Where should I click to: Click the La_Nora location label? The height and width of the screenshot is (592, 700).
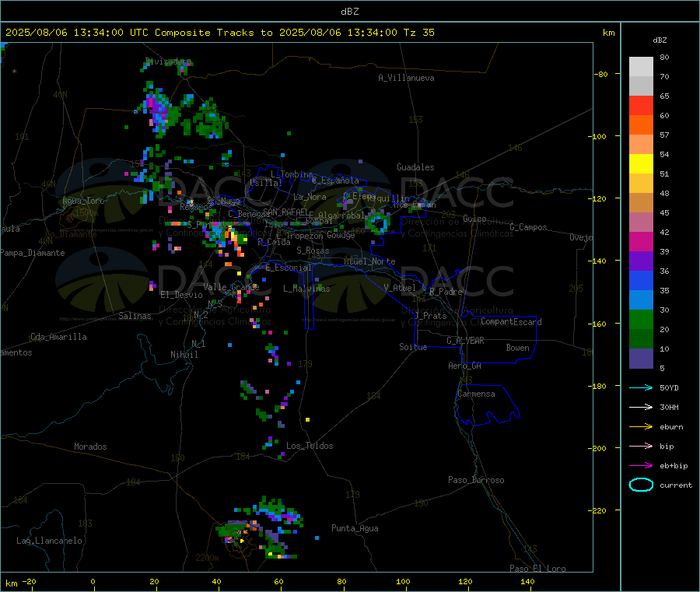310,197
